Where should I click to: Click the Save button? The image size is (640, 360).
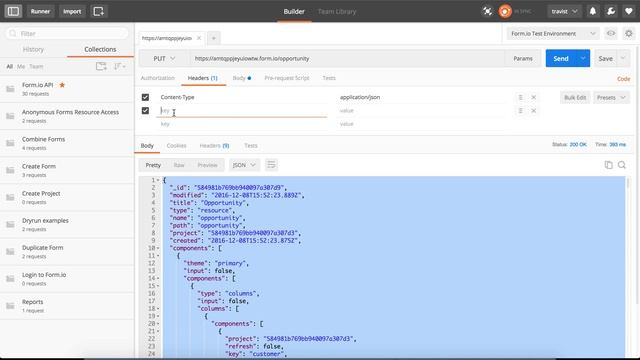[606, 58]
